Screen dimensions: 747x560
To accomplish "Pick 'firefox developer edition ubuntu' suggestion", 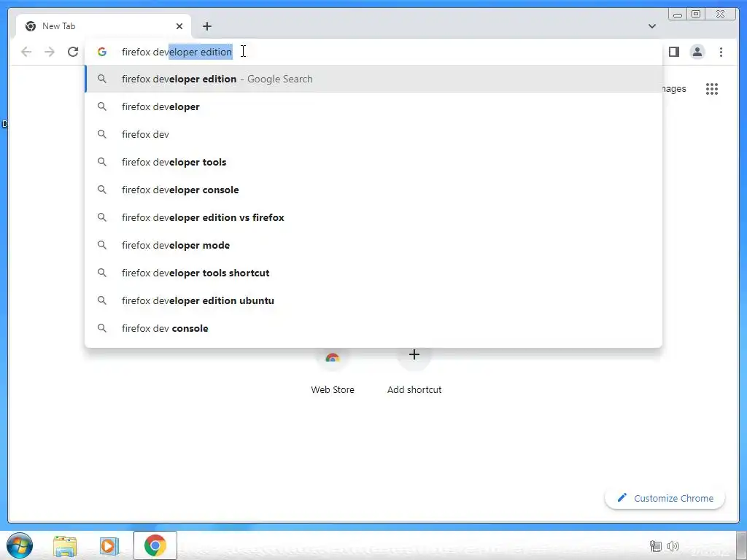I will click(373, 300).
